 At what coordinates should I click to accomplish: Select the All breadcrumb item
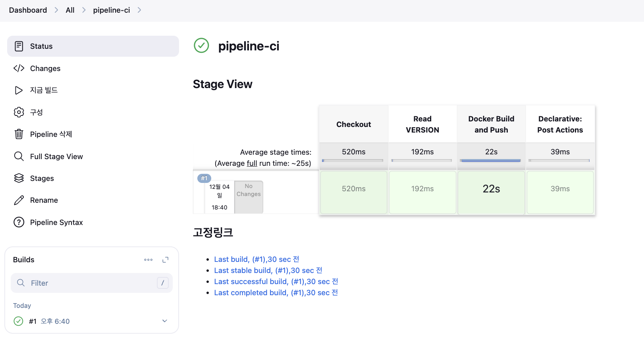(70, 10)
